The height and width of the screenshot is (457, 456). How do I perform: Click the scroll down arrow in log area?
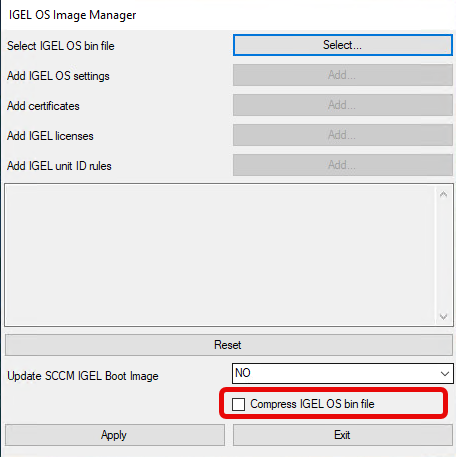click(443, 316)
